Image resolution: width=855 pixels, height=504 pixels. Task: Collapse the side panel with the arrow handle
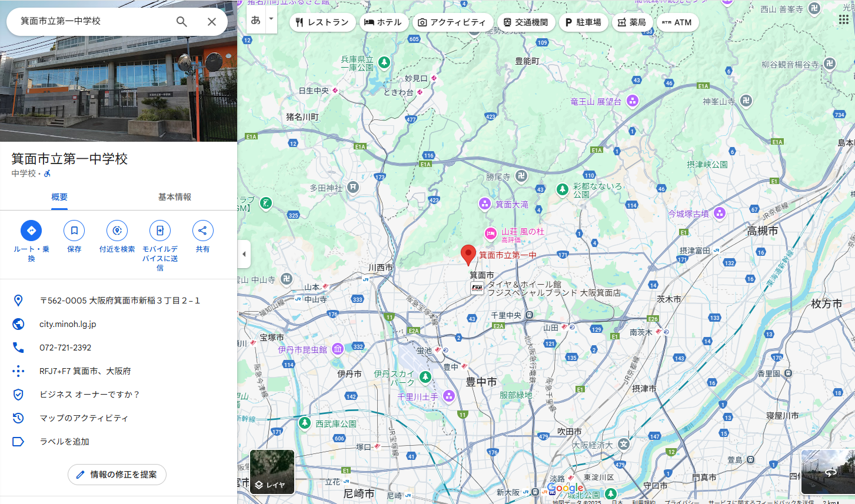244,255
